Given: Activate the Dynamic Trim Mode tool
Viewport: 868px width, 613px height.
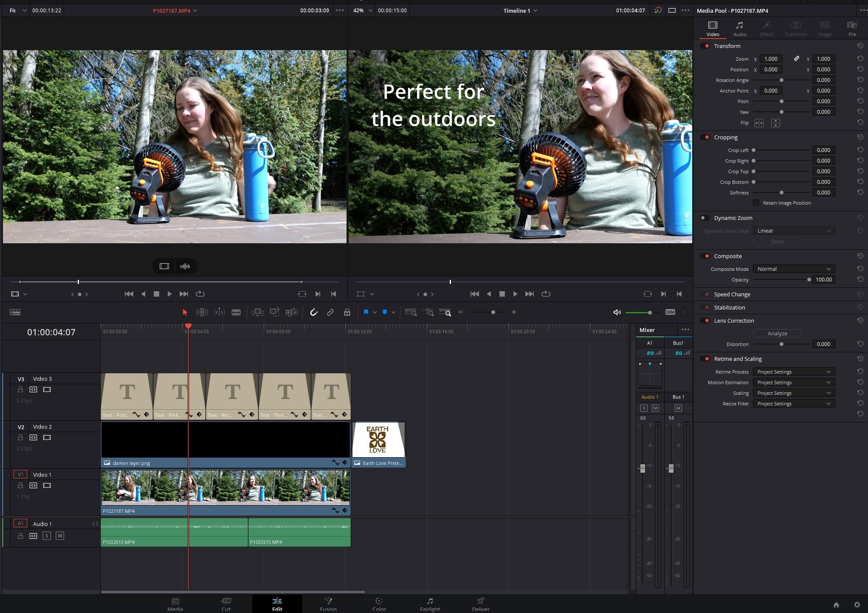Looking at the screenshot, I should [219, 312].
